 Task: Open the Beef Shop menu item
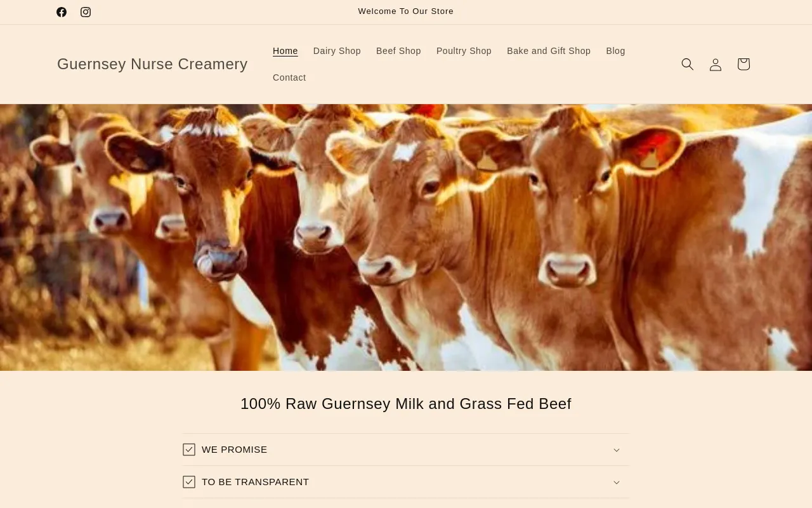(398, 51)
